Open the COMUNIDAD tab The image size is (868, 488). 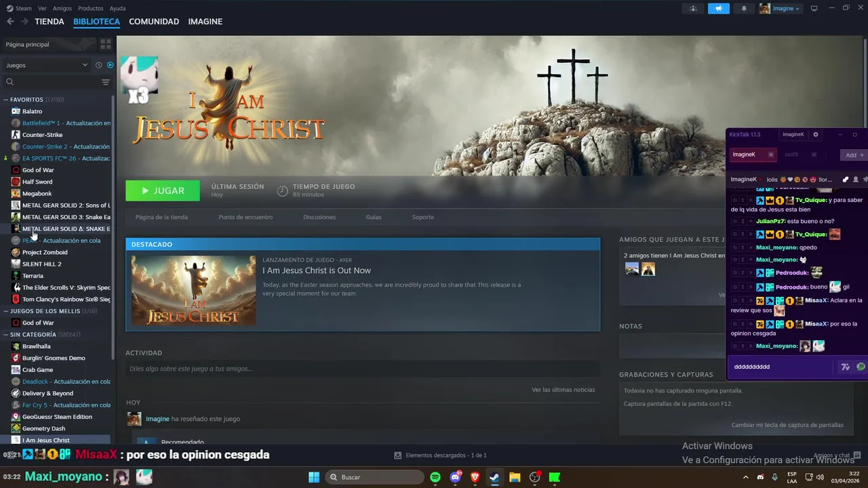154,22
